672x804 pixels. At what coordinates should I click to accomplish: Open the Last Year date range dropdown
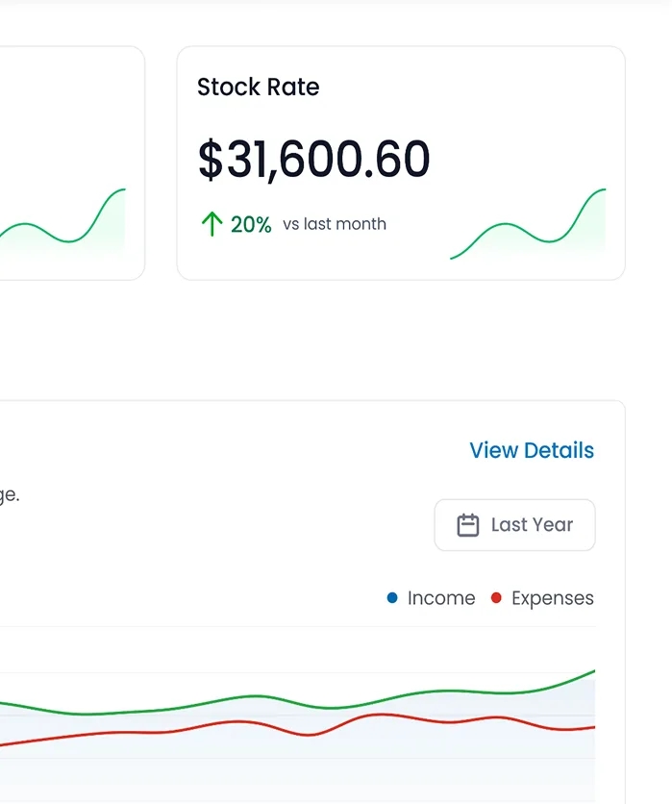[514, 525]
